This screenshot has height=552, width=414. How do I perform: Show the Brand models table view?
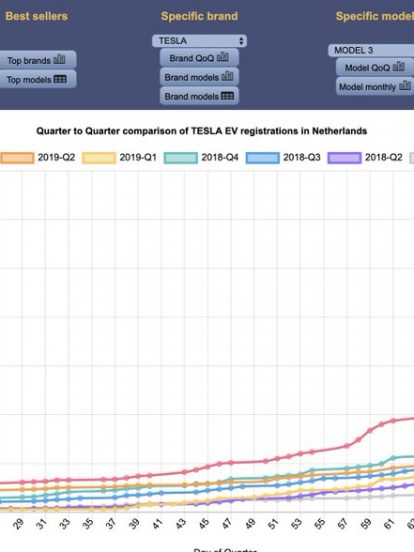(x=199, y=96)
